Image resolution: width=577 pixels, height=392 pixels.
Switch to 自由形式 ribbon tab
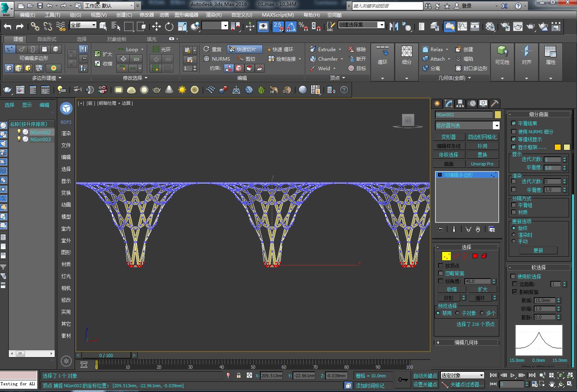point(47,39)
